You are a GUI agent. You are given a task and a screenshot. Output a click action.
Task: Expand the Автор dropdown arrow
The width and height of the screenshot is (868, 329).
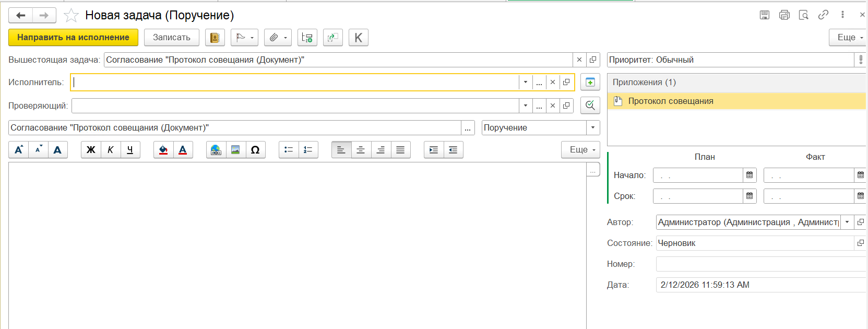click(x=847, y=222)
